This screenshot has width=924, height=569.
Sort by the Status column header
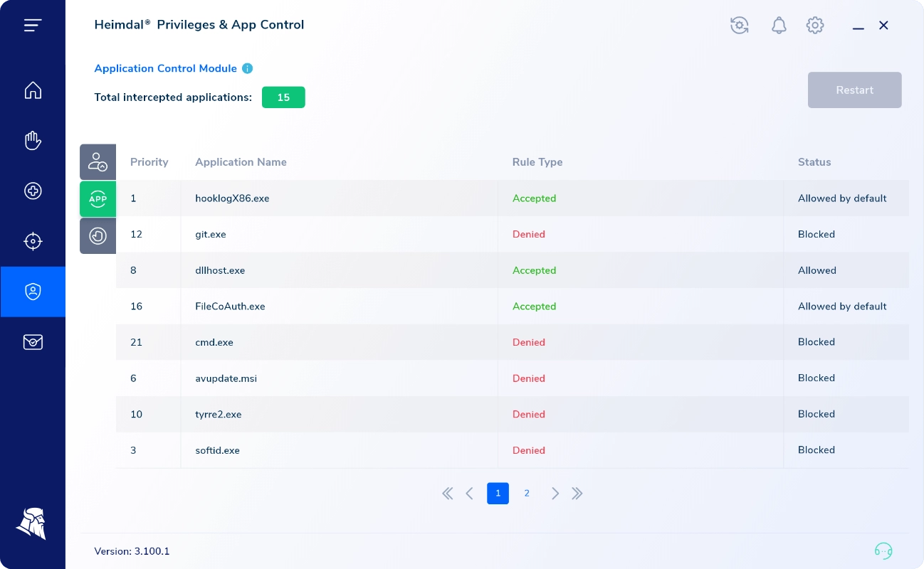tap(814, 162)
